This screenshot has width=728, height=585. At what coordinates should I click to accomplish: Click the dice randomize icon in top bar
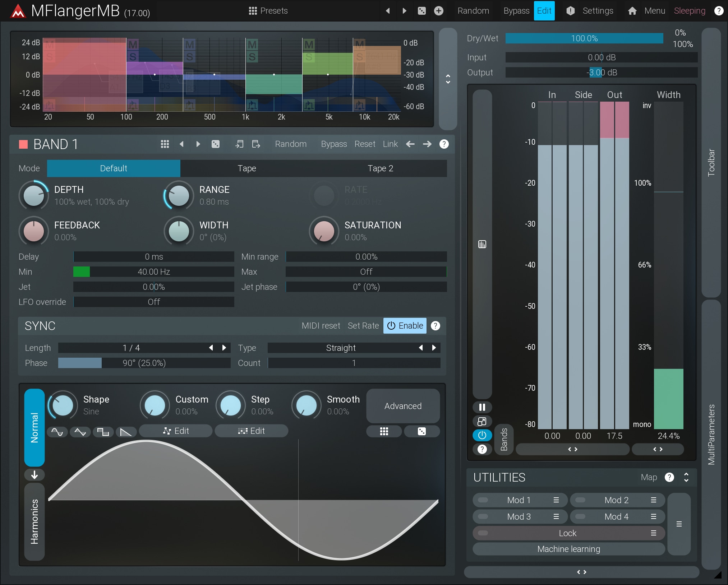421,11
